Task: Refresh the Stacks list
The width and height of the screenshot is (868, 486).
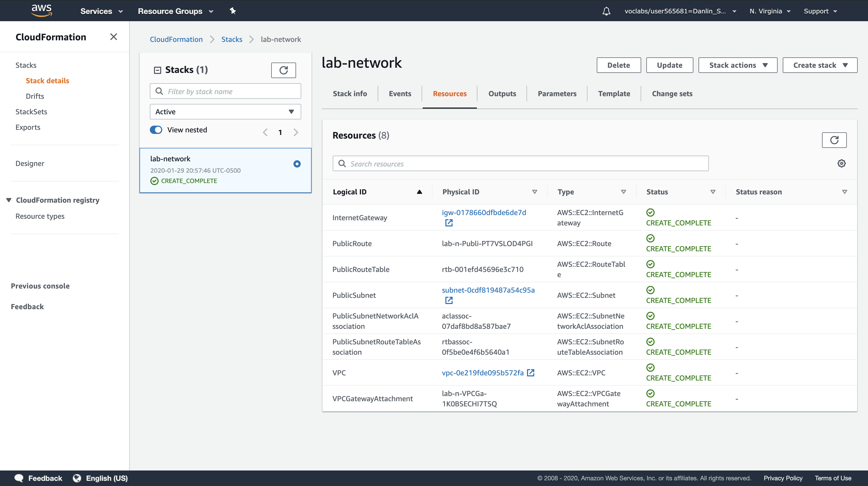Action: 283,70
